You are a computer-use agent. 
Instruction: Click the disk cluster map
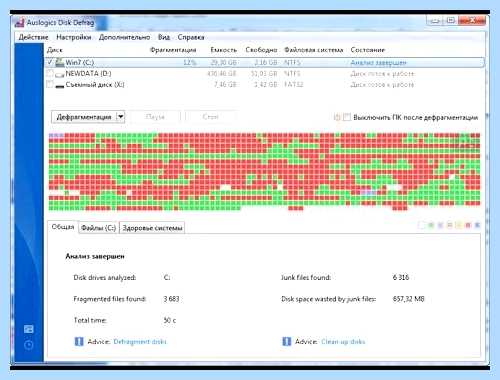click(264, 172)
